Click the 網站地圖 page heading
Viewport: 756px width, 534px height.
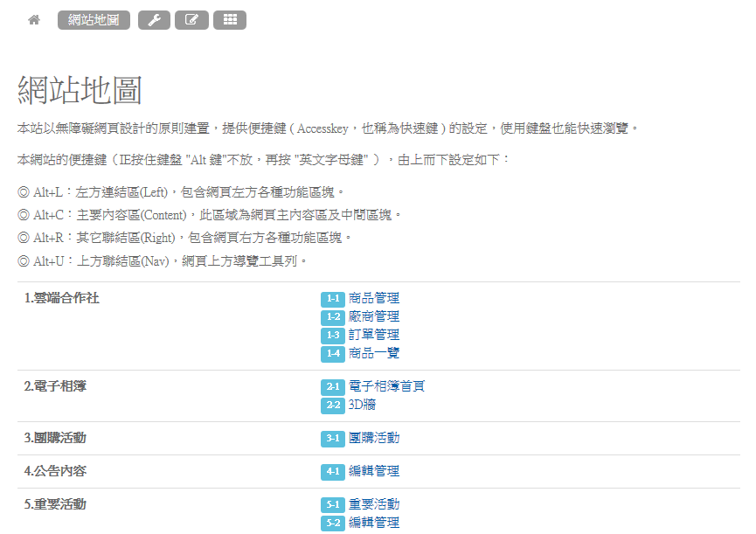(80, 90)
